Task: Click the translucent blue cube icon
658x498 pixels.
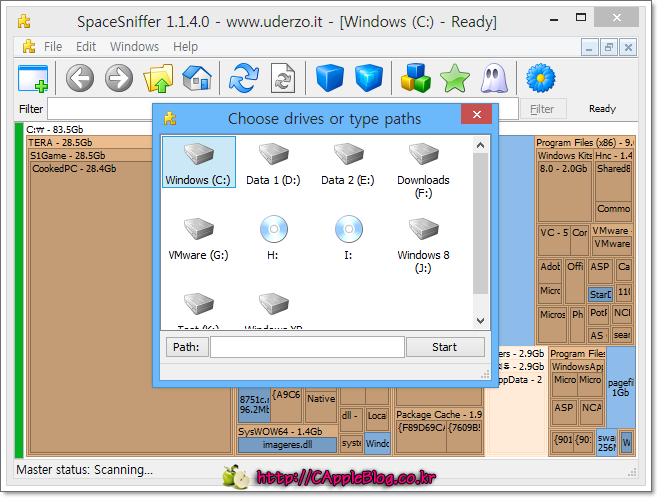Action: 369,78
